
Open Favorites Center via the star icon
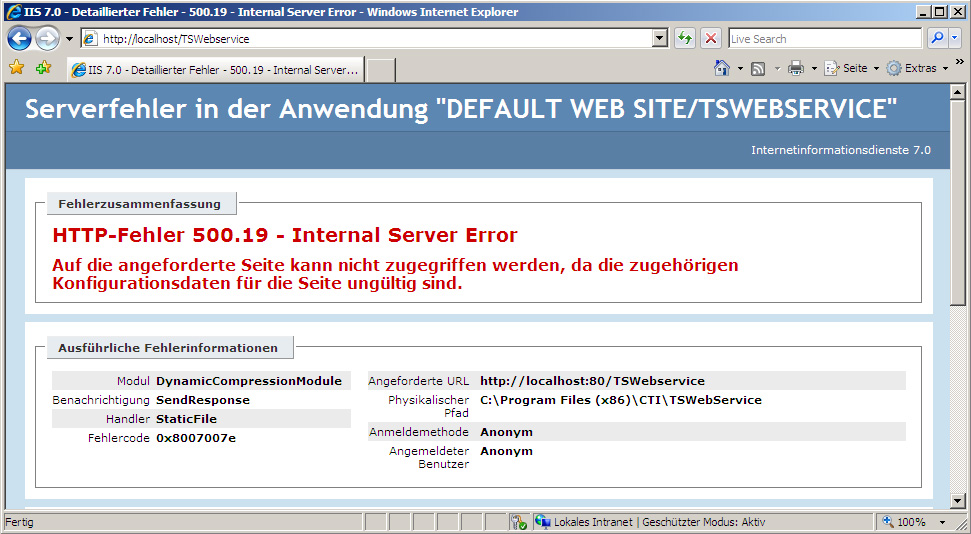16,68
